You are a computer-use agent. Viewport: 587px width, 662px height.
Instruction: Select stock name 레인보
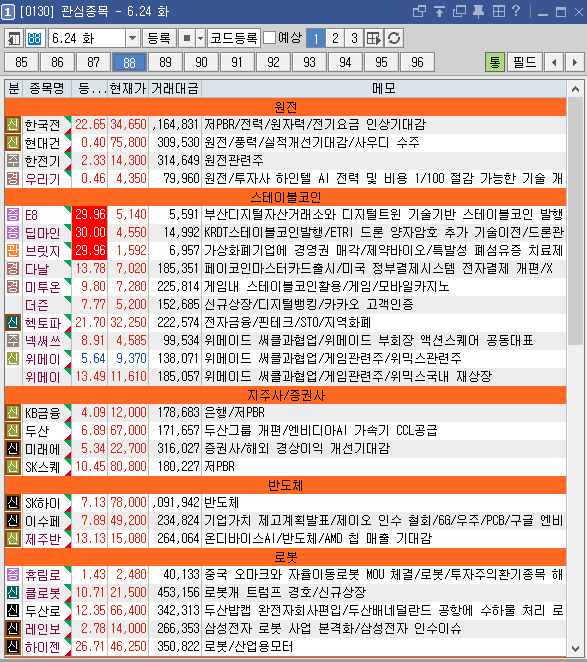(x=43, y=629)
